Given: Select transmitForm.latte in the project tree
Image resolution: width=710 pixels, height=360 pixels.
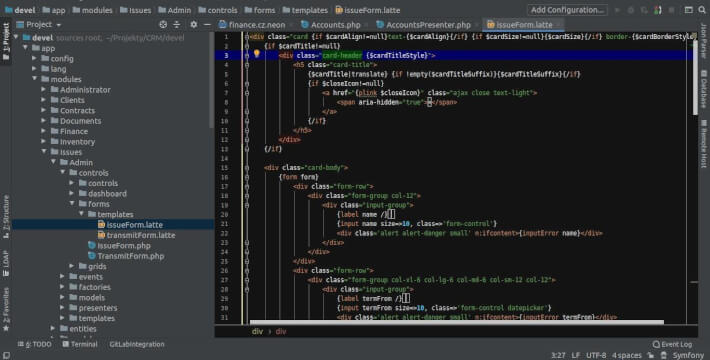Looking at the screenshot, I should pos(141,235).
